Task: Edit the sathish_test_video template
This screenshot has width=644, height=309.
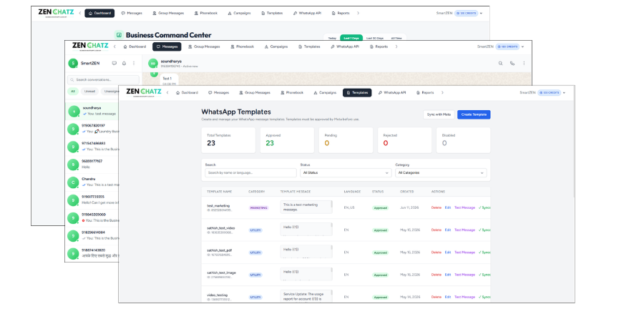Action: click(x=448, y=230)
